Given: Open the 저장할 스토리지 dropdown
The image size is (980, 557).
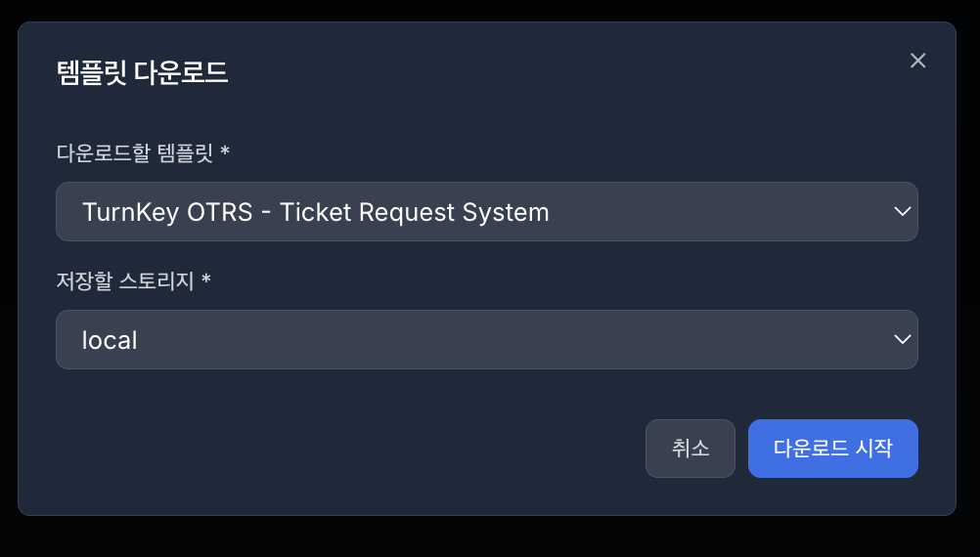Looking at the screenshot, I should point(486,339).
